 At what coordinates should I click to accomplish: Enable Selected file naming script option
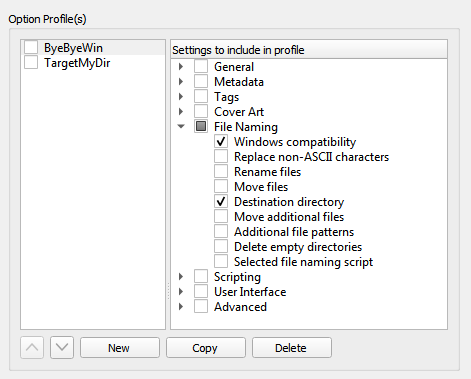coord(221,261)
